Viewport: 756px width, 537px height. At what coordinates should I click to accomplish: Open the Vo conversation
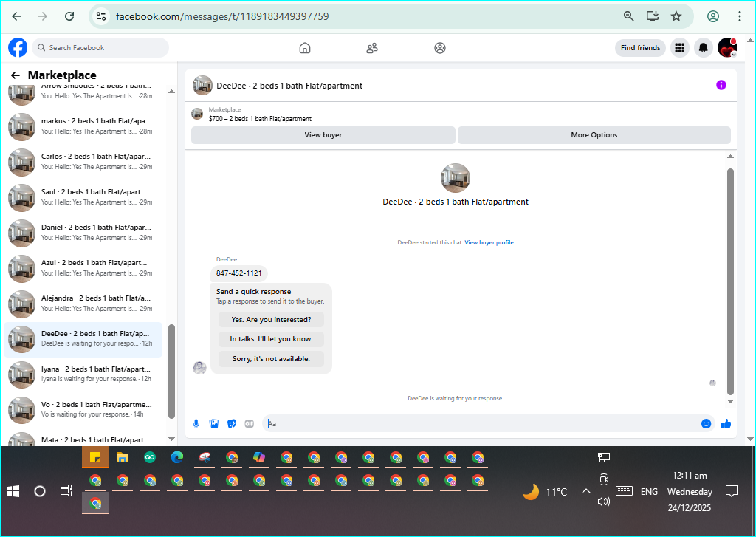point(83,410)
